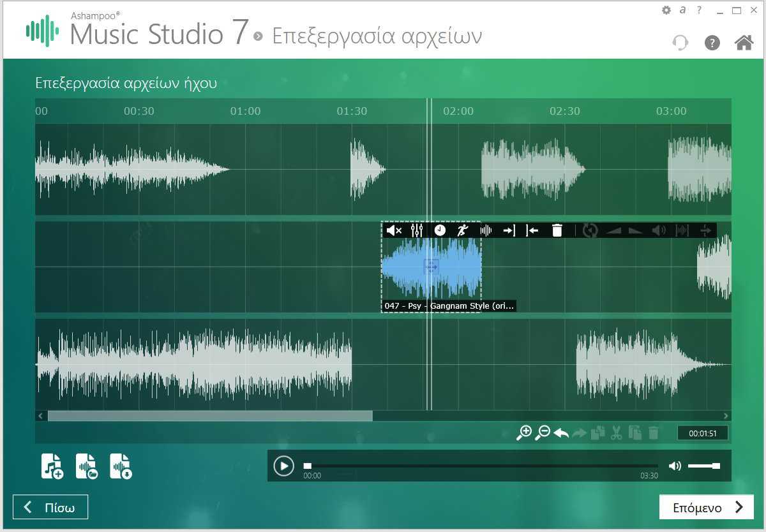The image size is (766, 532).
Task: Add a new audio file with plus icon
Action: (52, 466)
